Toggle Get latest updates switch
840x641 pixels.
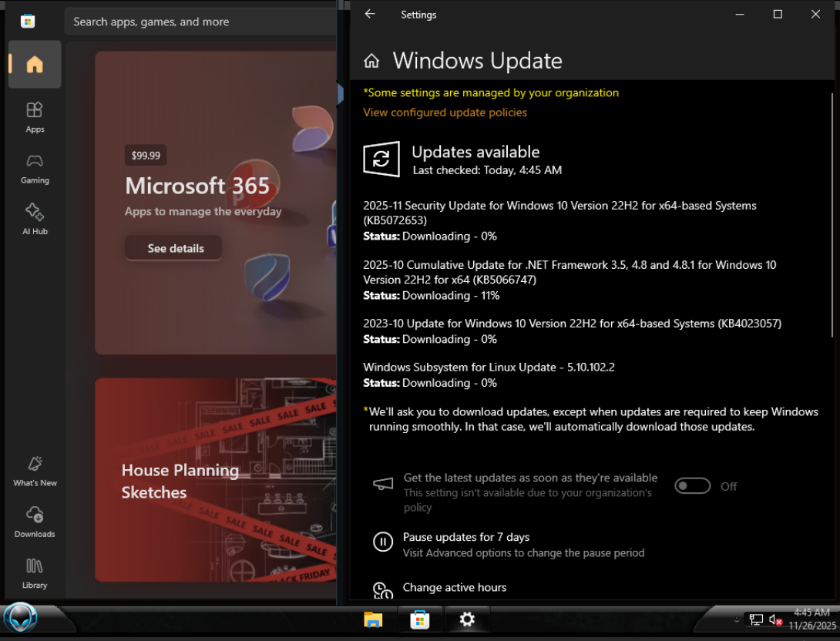click(692, 486)
